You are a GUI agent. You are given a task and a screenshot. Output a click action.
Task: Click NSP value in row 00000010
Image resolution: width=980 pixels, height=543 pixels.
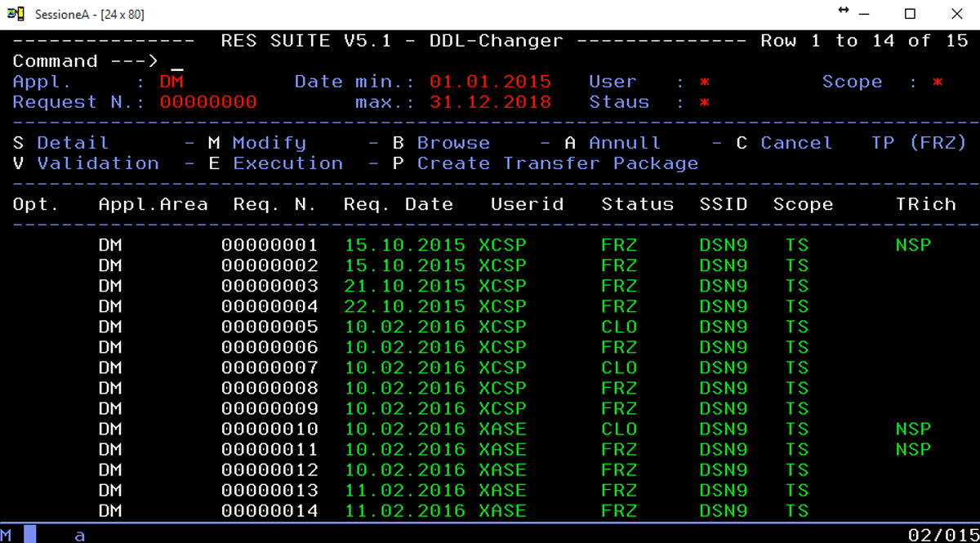pyautogui.click(x=913, y=429)
